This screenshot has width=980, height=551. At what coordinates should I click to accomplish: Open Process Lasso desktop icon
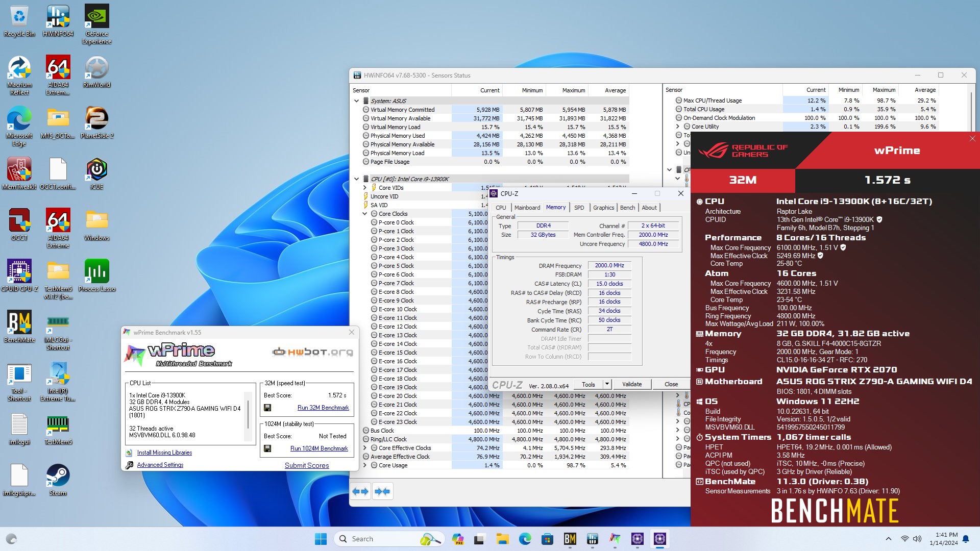coord(96,275)
